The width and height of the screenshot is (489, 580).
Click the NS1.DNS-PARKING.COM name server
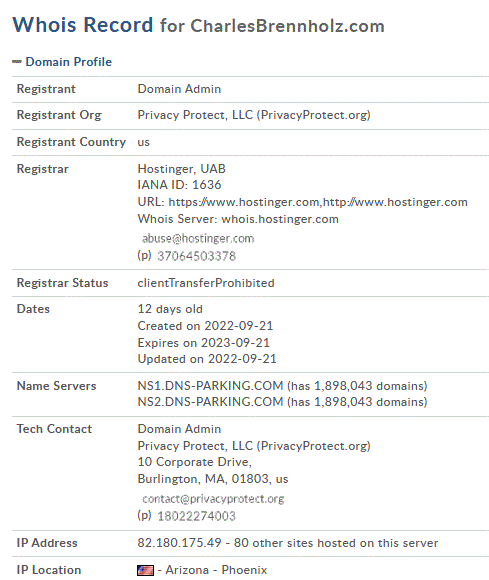(x=210, y=386)
